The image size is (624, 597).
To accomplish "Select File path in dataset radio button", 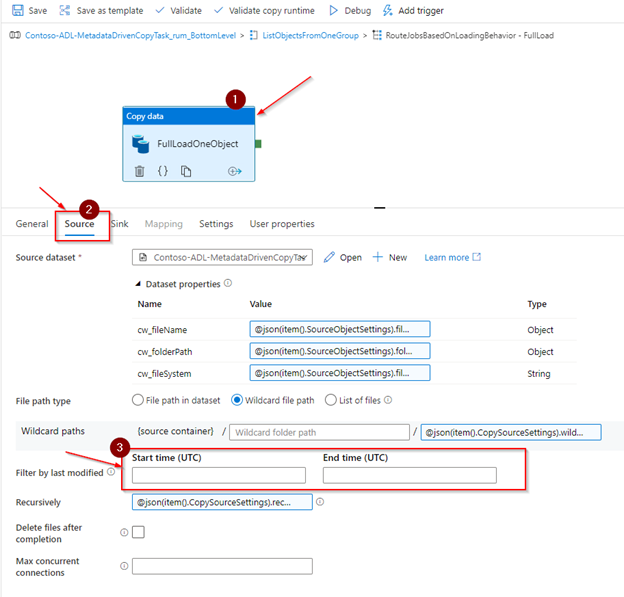I will 138,400.
